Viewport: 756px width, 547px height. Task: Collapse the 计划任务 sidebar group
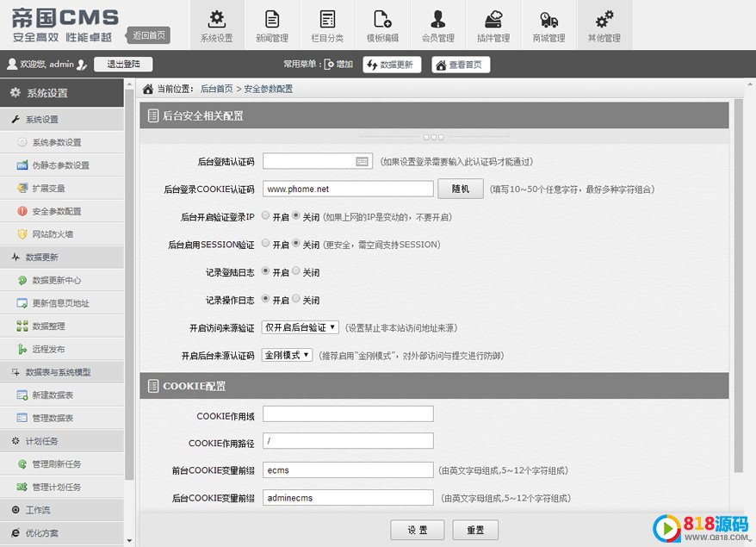(62, 441)
